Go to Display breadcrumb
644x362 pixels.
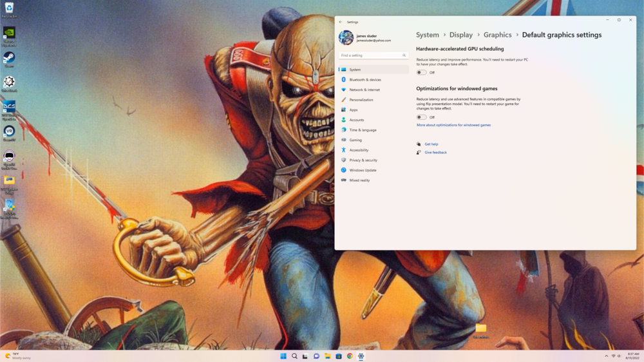tap(461, 35)
